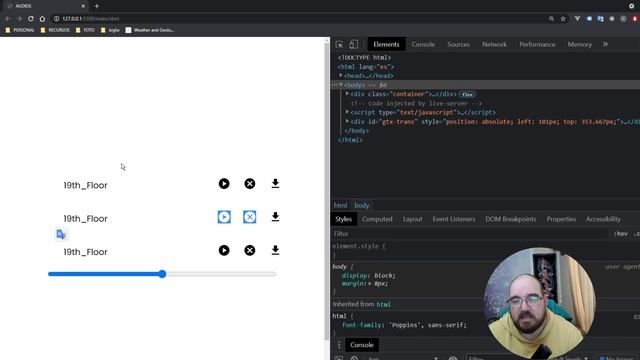Download the bottom 19th_Floor audio
640x360 pixels.
click(276, 250)
